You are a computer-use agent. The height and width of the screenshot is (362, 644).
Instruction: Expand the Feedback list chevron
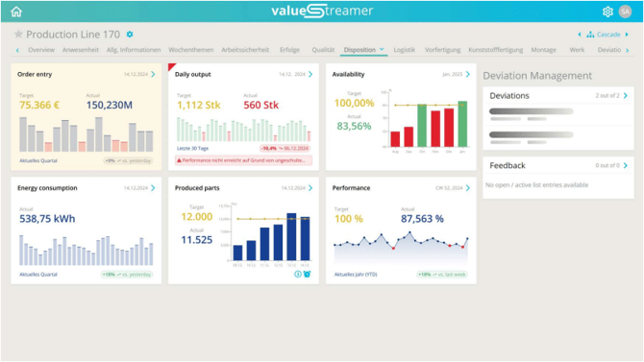pyautogui.click(x=626, y=165)
